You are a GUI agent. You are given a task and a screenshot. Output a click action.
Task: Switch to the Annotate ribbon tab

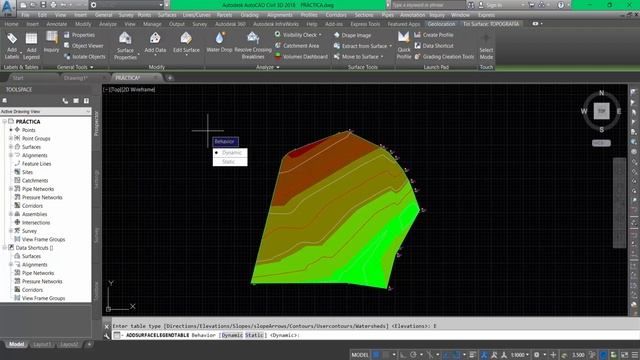click(x=56, y=24)
